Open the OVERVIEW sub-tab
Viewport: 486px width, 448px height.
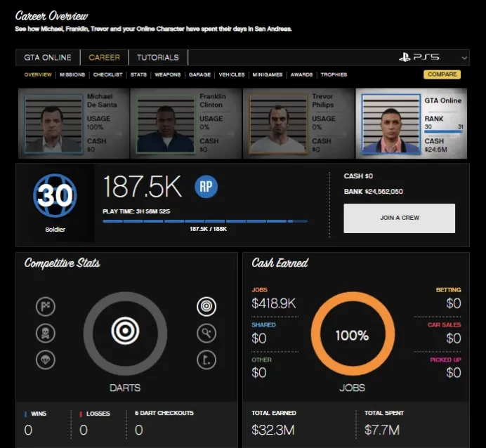[x=38, y=74]
